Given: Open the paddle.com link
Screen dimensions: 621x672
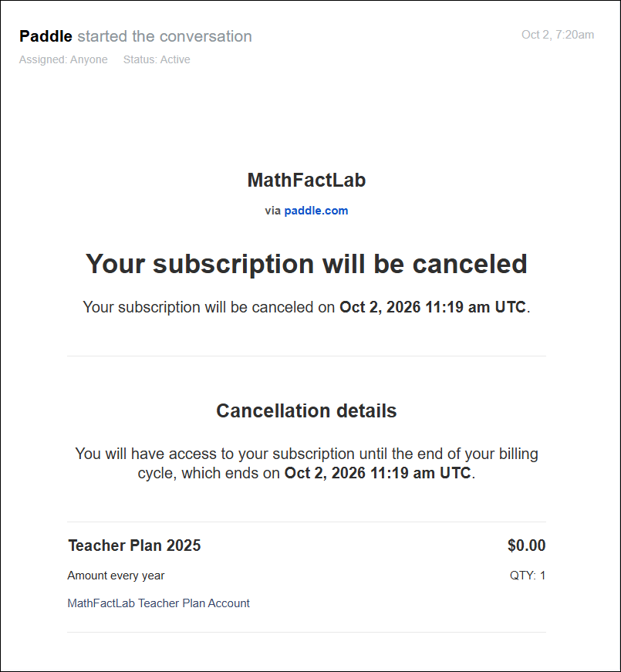Looking at the screenshot, I should click(316, 211).
